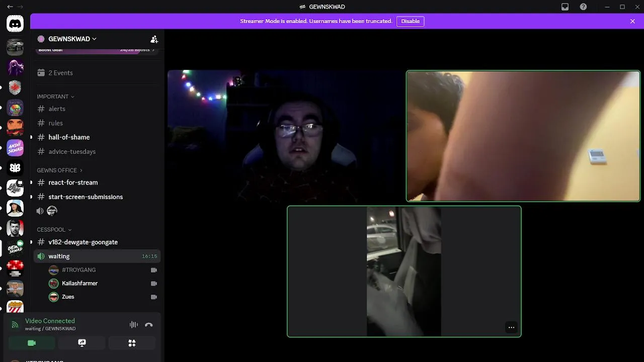The image size is (644, 362).
Task: Select user Zues in voice list
Action: [103, 297]
